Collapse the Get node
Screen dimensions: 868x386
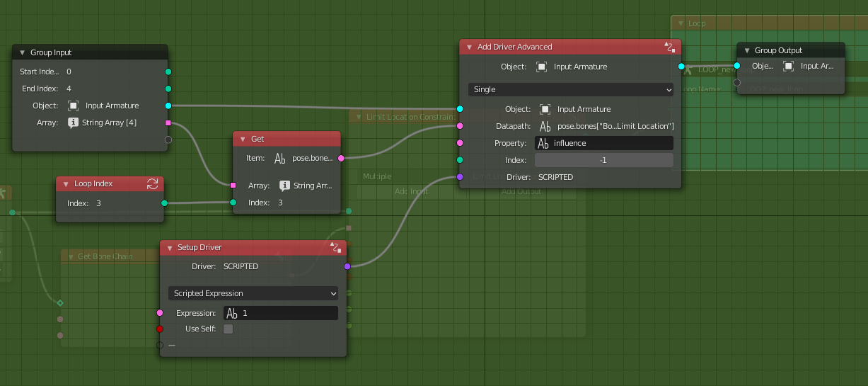point(243,139)
